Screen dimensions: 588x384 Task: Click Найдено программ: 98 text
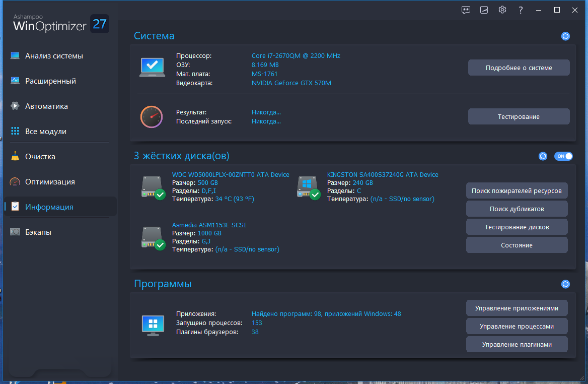pyautogui.click(x=287, y=314)
